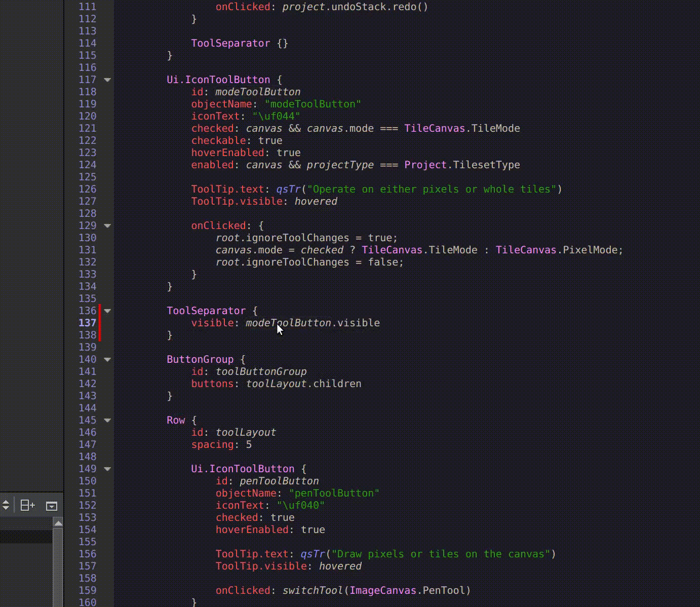Click "modeToolButton.visible" in the ToolSeparator block

pyautogui.click(x=313, y=323)
